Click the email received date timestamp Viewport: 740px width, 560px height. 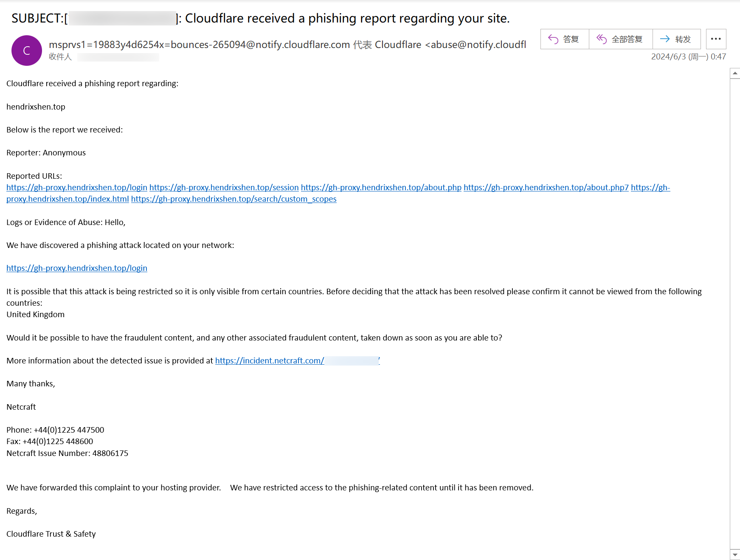tap(688, 57)
